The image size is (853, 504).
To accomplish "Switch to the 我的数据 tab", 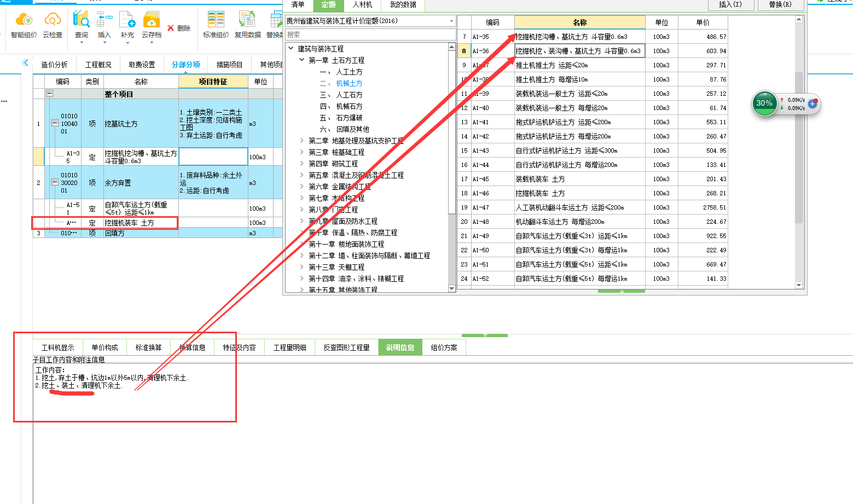I will click(403, 5).
